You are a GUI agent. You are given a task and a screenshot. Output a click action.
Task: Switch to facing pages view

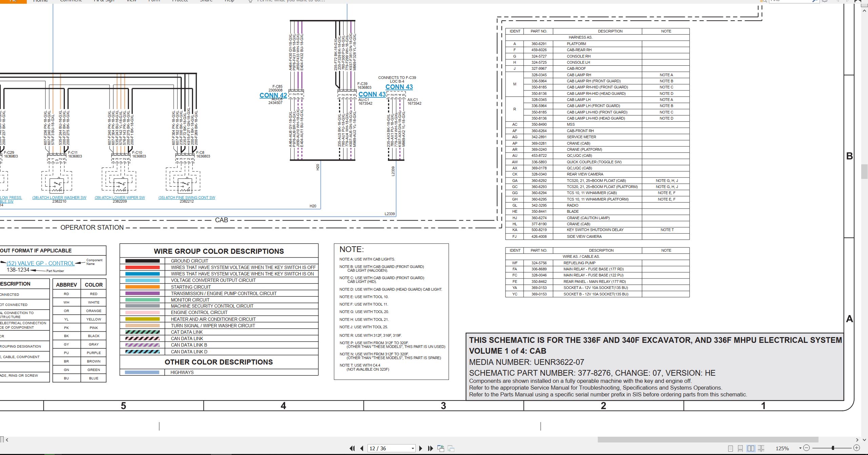[x=751, y=448]
